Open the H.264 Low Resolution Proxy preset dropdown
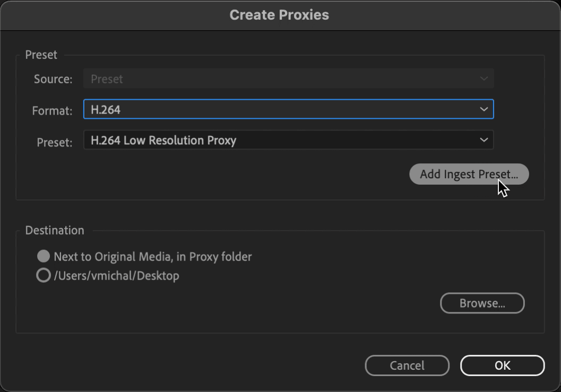Screen dimensions: 561x392 pos(288,140)
